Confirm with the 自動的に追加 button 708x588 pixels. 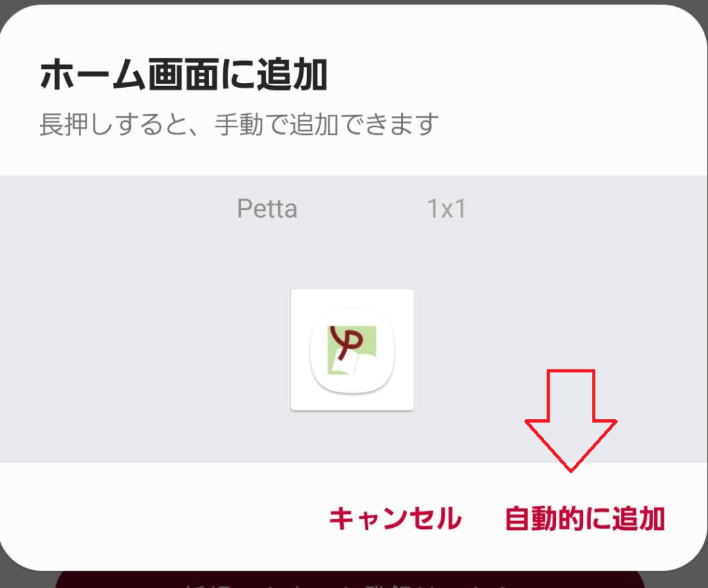[585, 517]
